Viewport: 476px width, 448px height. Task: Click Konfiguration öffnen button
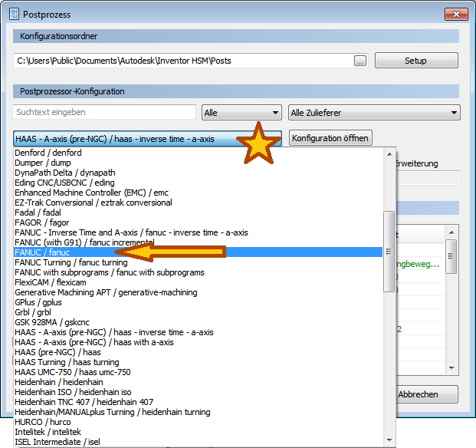[x=330, y=138]
